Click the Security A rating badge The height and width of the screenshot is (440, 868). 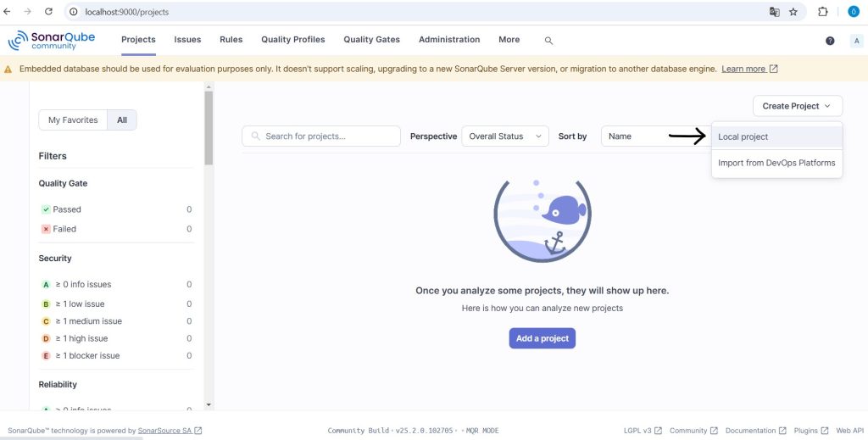tap(47, 285)
